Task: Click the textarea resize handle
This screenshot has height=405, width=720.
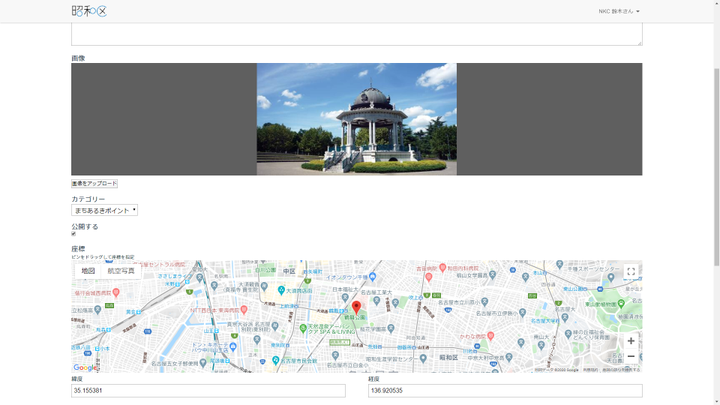Action: coord(639,42)
